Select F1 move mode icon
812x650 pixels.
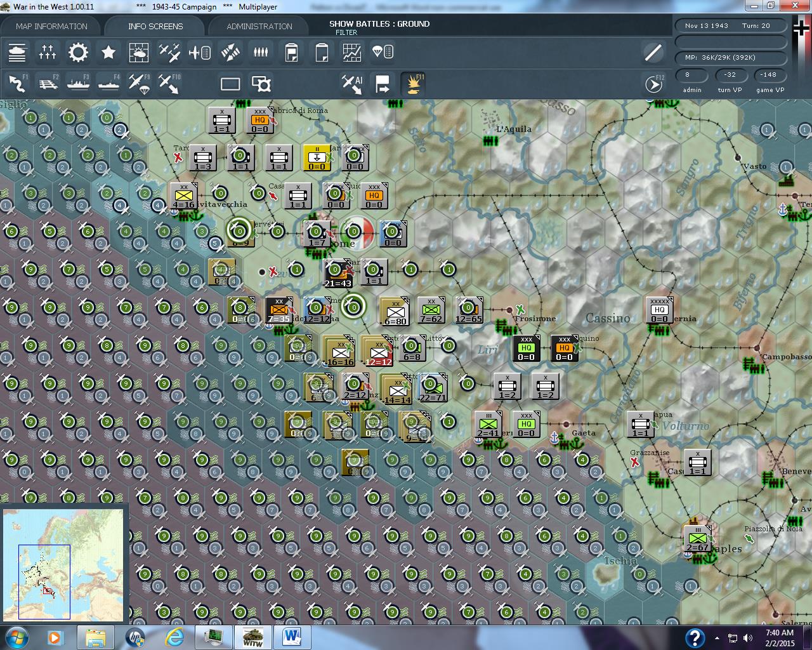point(17,83)
